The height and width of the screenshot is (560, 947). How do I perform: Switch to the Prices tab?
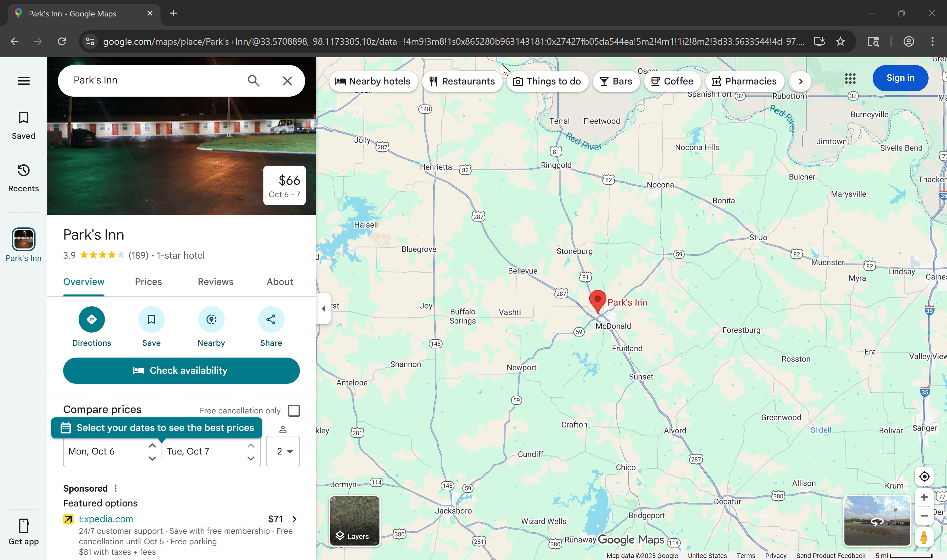[x=148, y=282]
